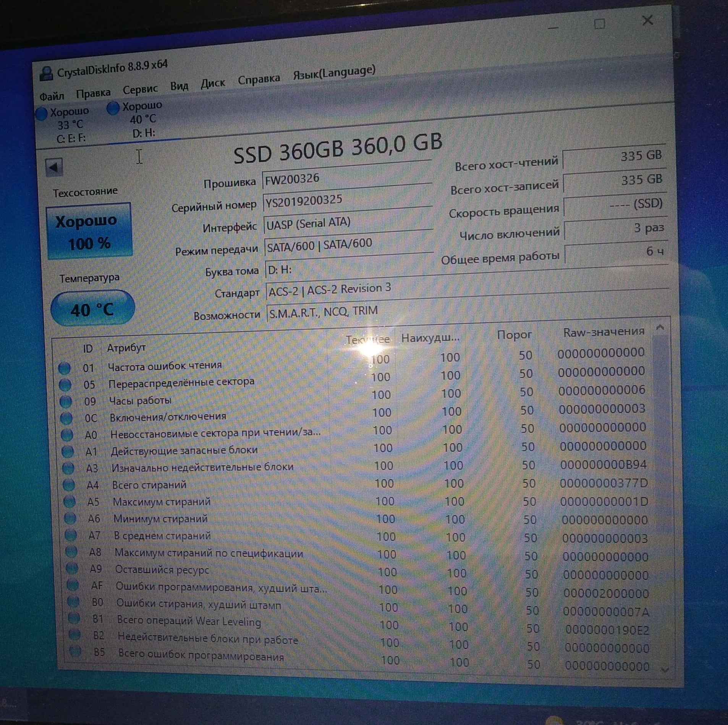Image resolution: width=728 pixels, height=725 pixels.
Task: Click the status dot for attribute B2
Action: coord(75,634)
